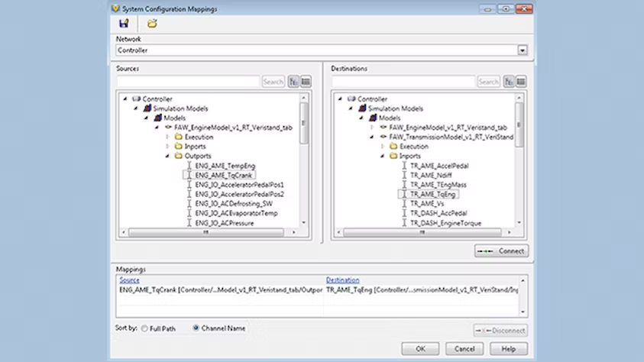Click the Connect button
This screenshot has height=362, width=644.
[x=501, y=251]
